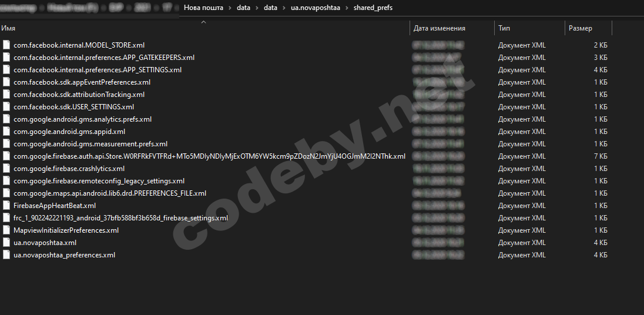
Task: Sort by Дата изменения column header
Action: (x=440, y=28)
